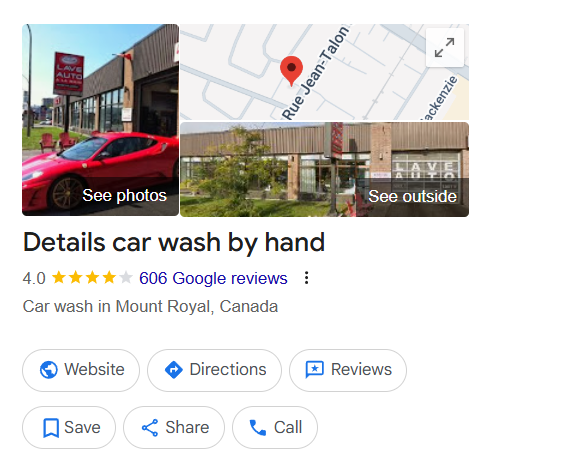
Task: Click Rue Jean-Talon label on the map
Action: (x=316, y=73)
